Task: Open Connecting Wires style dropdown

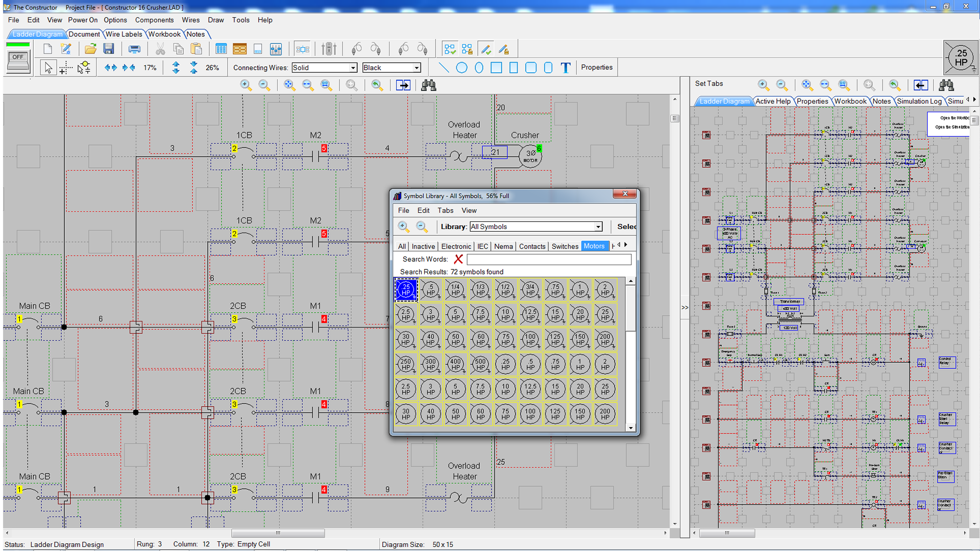Action: (353, 68)
